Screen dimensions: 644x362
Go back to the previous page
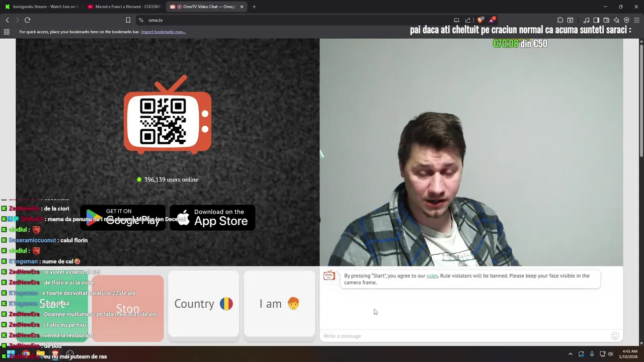tap(7, 20)
